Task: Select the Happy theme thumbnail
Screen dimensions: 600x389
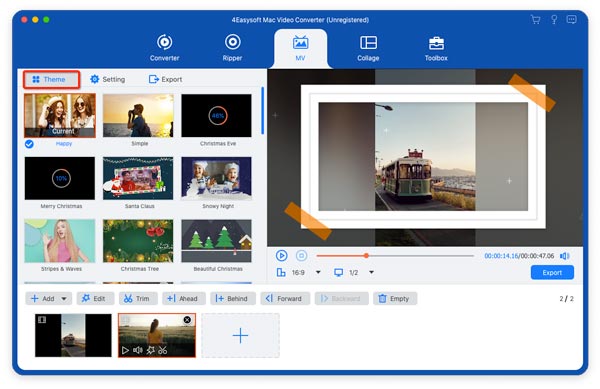Action: click(x=60, y=115)
